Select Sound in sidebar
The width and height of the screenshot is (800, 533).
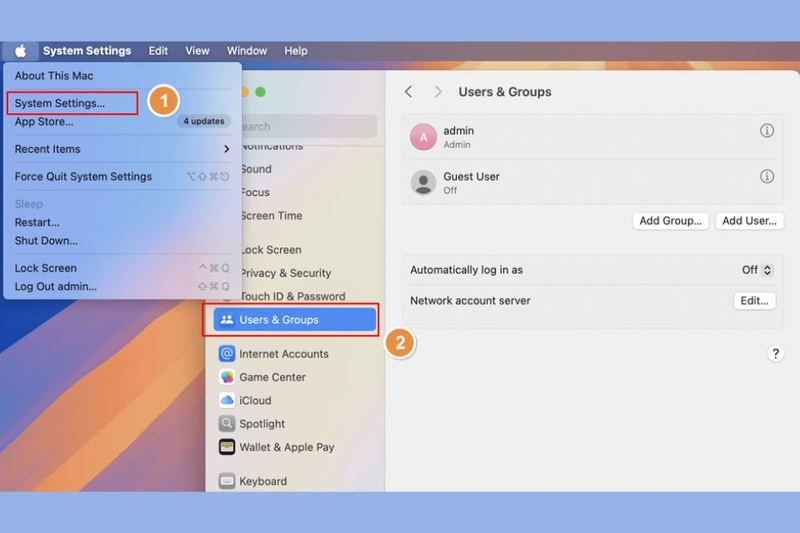pyautogui.click(x=256, y=169)
